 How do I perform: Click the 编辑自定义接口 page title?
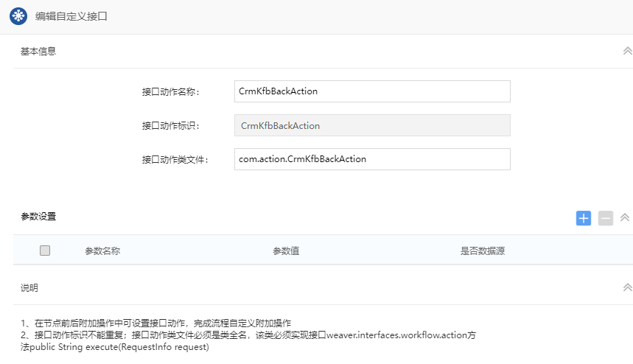click(x=71, y=15)
